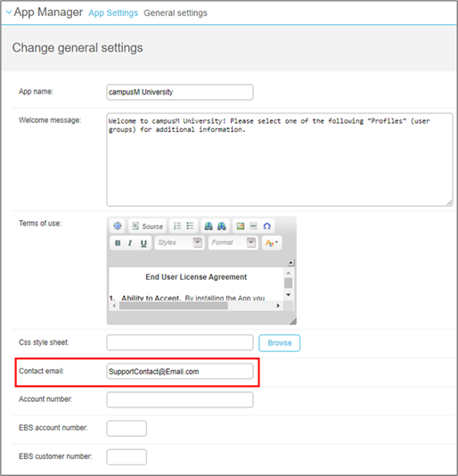Click the editor vertical scrollbar down arrow

click(x=289, y=294)
